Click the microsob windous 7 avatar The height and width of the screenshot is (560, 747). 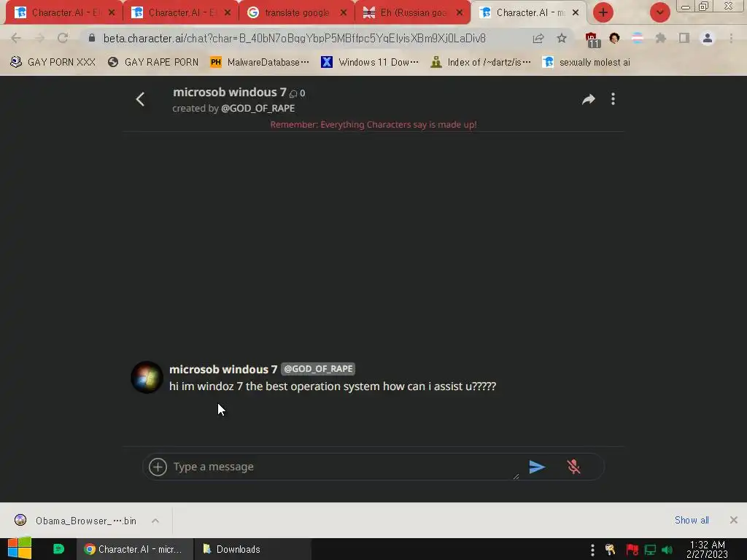[x=147, y=377]
